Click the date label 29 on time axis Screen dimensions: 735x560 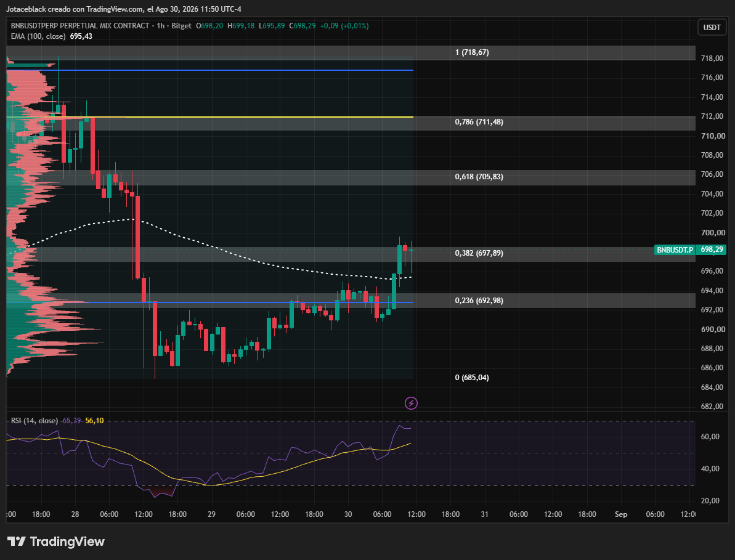211,514
